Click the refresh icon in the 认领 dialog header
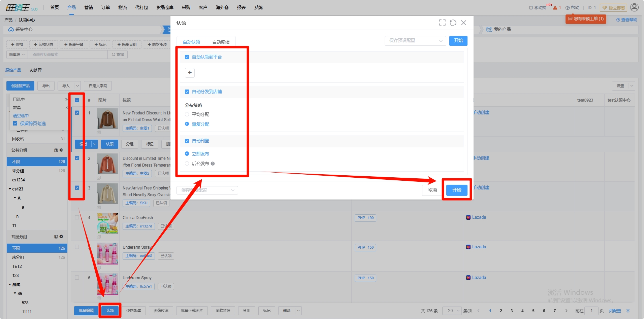644x319 pixels. click(x=453, y=23)
